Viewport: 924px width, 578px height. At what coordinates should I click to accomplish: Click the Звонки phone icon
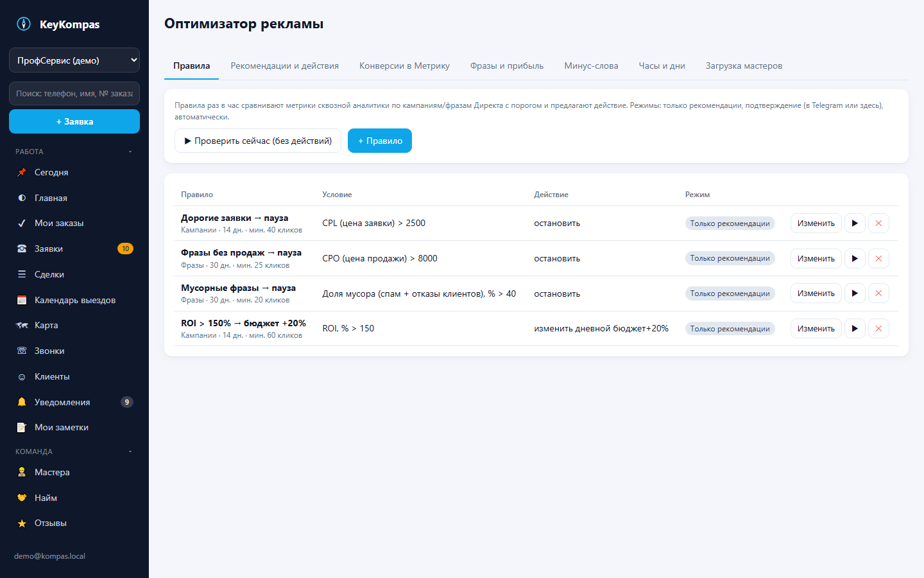click(22, 351)
